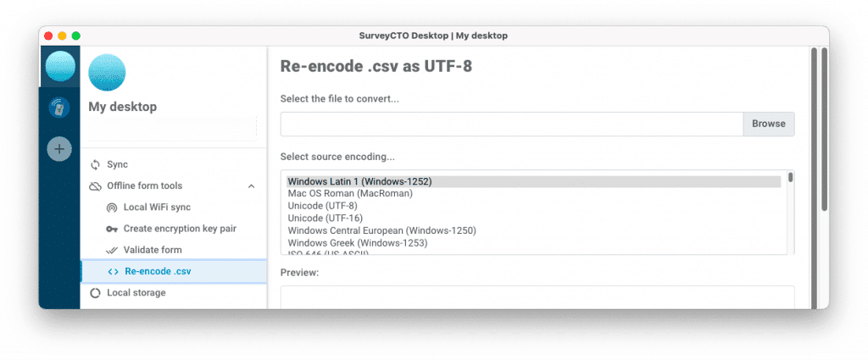868x360 pixels.
Task: Choose Unicode (UTF-16) in the source encoding list
Action: [325, 218]
